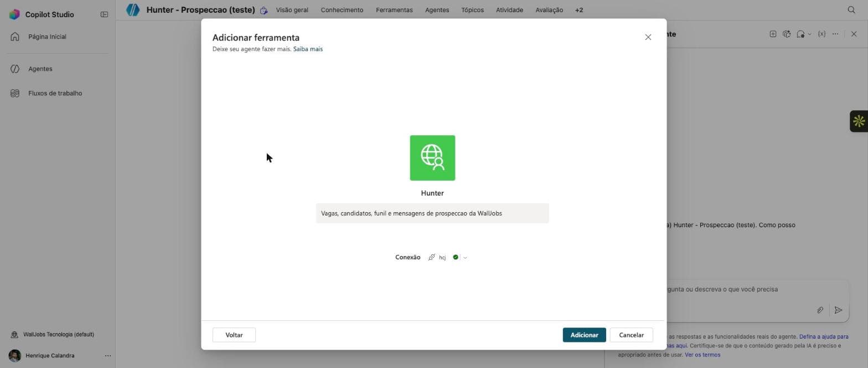Click the yellow asterisk side widget

point(859,121)
